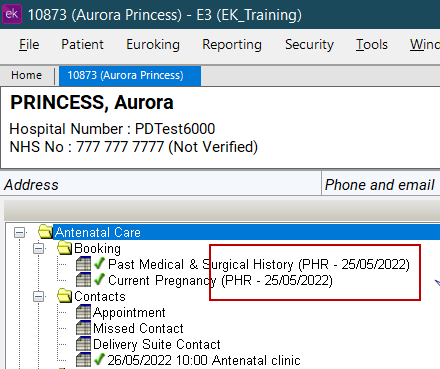The width and height of the screenshot is (440, 369).
Task: Click the Address column header
Action: point(161,184)
